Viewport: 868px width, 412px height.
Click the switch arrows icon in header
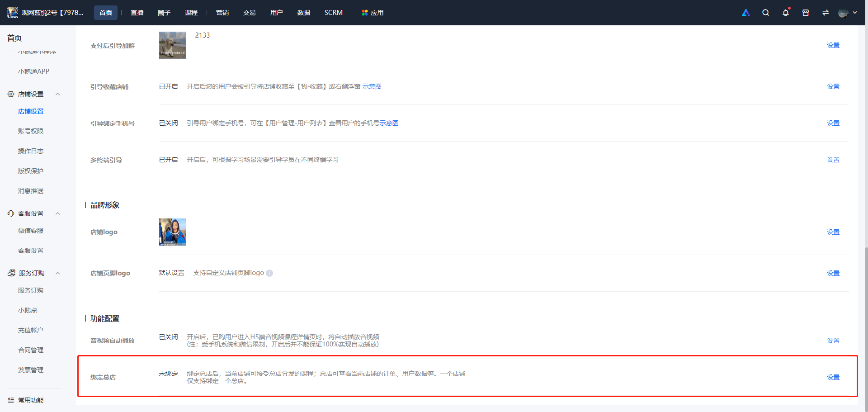point(826,13)
